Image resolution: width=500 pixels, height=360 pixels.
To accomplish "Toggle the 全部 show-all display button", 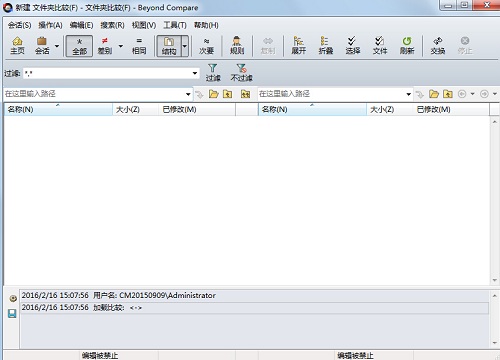I will (x=79, y=46).
